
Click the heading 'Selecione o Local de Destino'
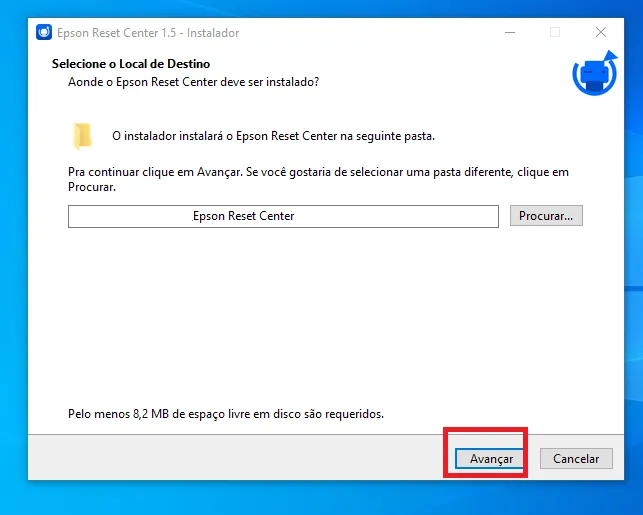click(x=131, y=64)
